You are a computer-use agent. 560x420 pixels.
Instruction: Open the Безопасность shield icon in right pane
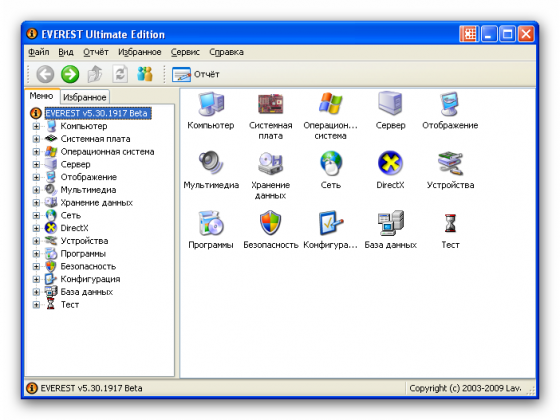[271, 223]
